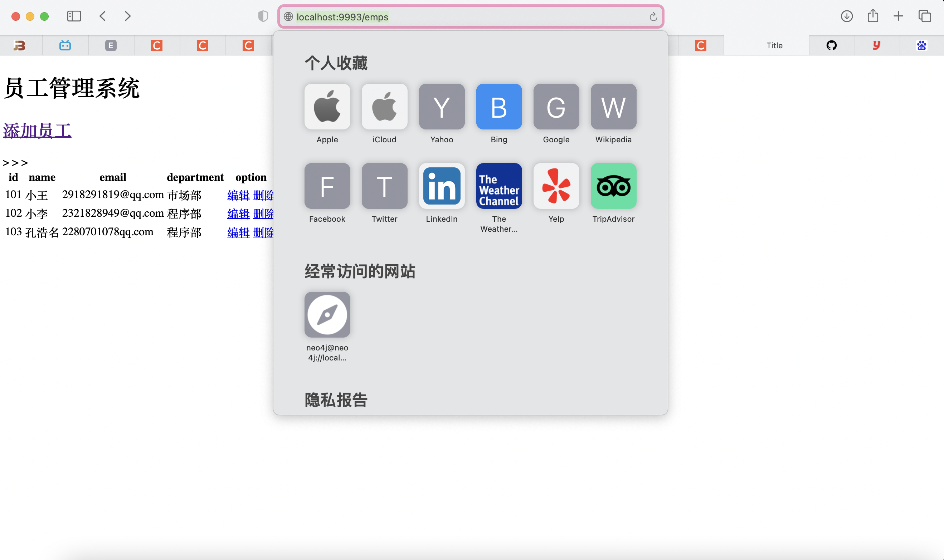Click the 市场部 department cell
This screenshot has width=944, height=560.
click(184, 195)
